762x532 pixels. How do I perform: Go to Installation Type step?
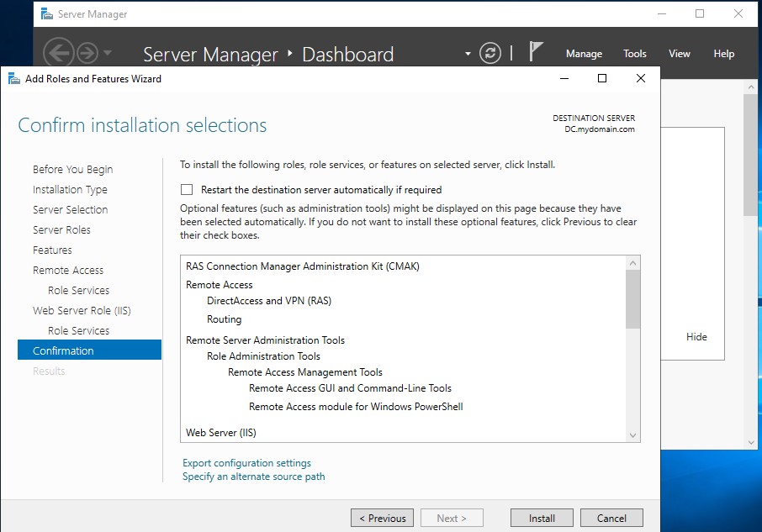70,190
